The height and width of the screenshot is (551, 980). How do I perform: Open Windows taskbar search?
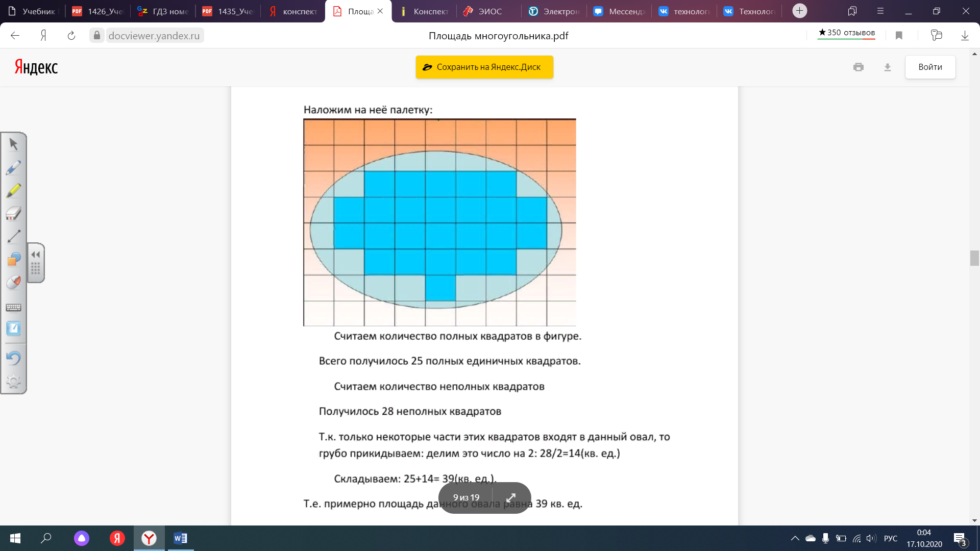coord(46,538)
